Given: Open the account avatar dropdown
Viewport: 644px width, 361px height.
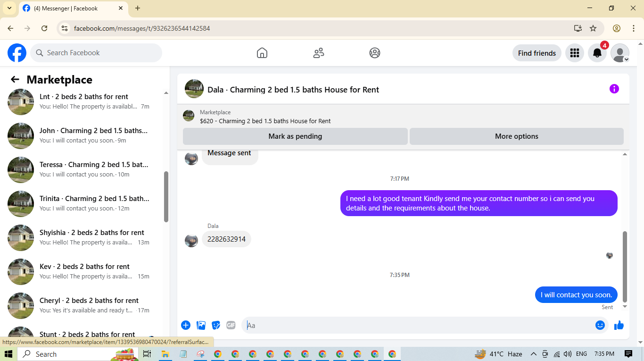Looking at the screenshot, I should click(620, 53).
